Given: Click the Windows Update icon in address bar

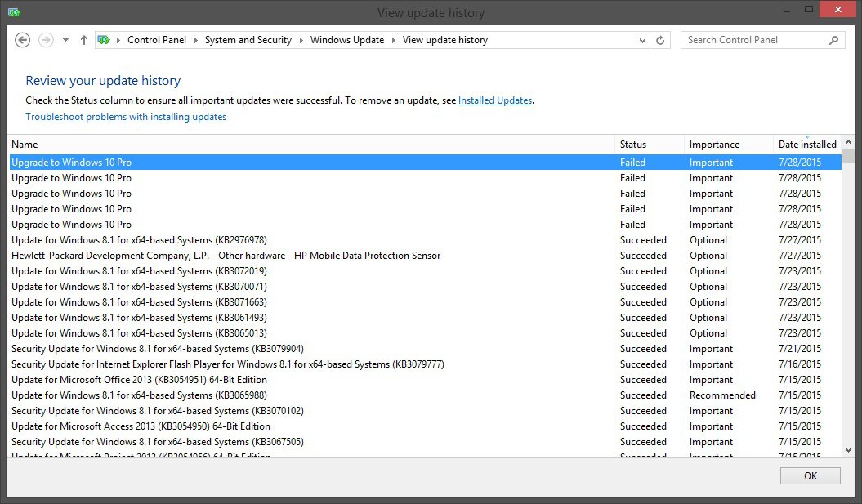Looking at the screenshot, I should [x=104, y=40].
